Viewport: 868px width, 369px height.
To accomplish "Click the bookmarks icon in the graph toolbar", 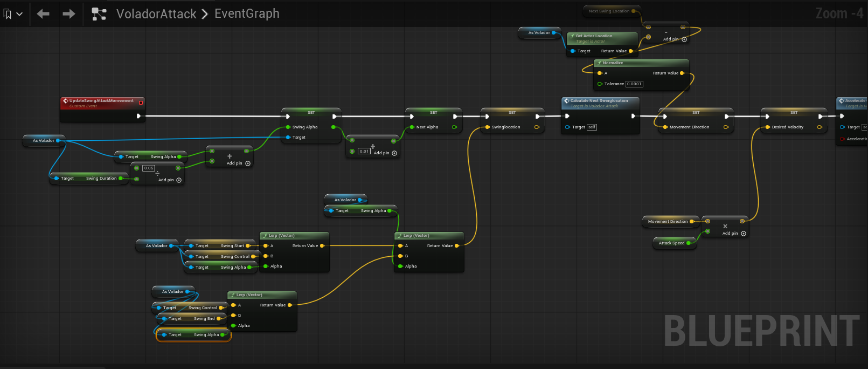I will 8,14.
